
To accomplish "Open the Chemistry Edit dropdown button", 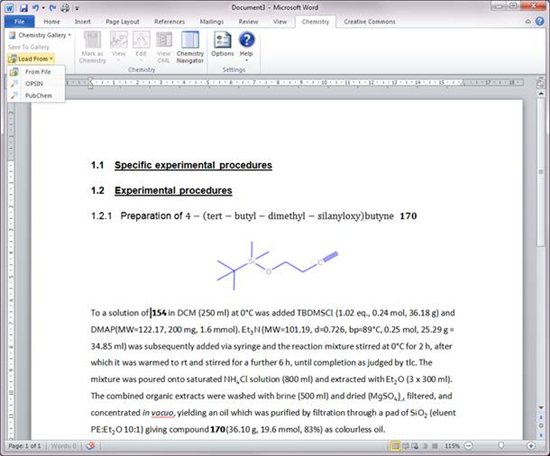I will pyautogui.click(x=141, y=47).
